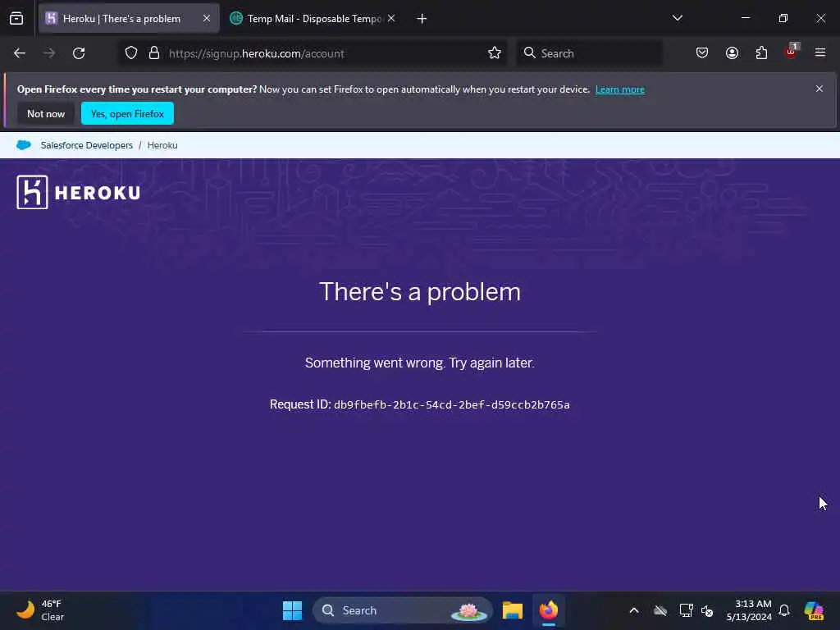Click the There's a problem heading
The image size is (840, 630).
(420, 292)
